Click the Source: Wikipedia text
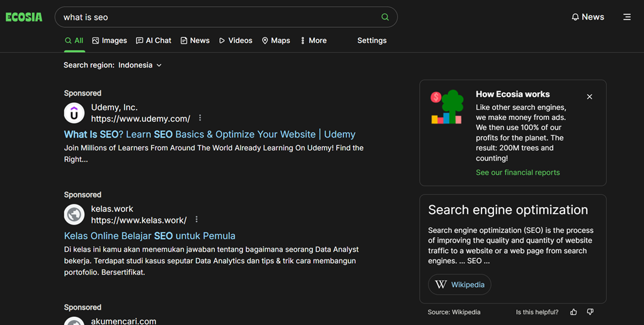The width and height of the screenshot is (644, 325). point(454,312)
